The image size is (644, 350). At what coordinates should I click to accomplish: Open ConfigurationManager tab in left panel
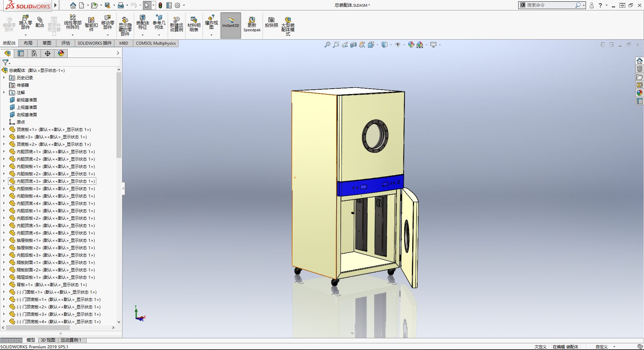[x=34, y=53]
